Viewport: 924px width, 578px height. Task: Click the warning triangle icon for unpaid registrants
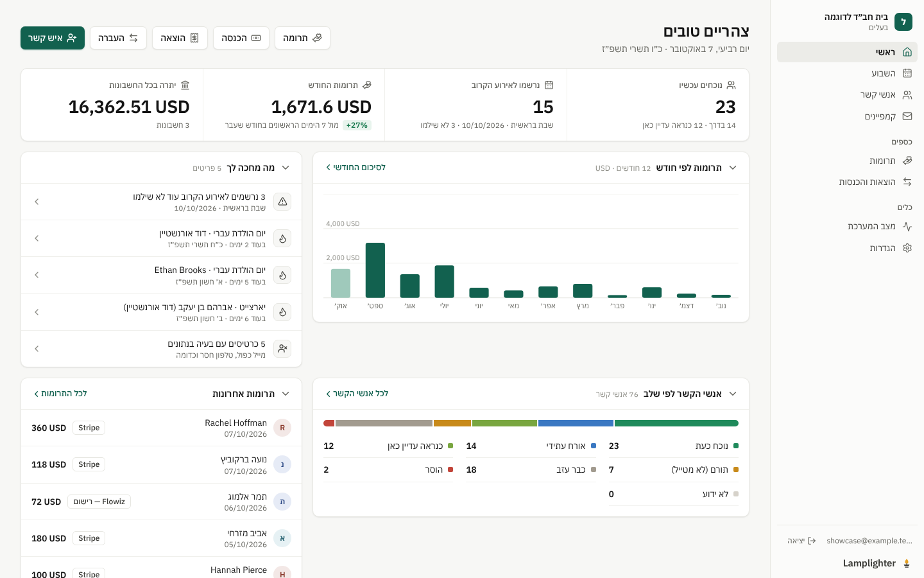(x=282, y=202)
